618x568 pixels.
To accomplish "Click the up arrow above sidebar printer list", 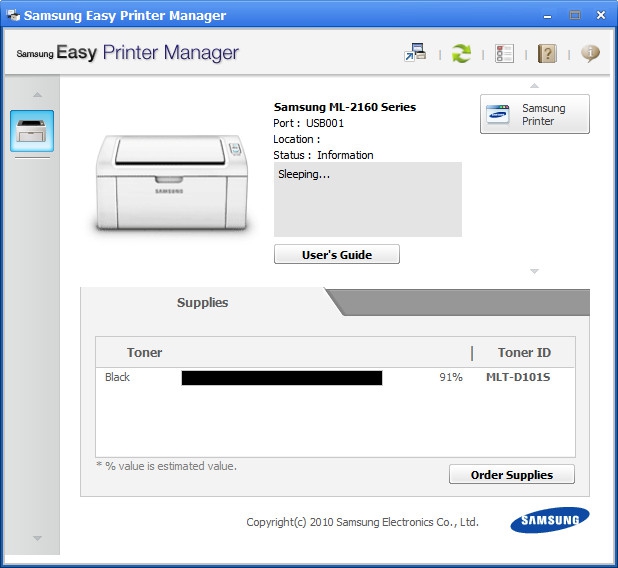I will tap(37, 94).
